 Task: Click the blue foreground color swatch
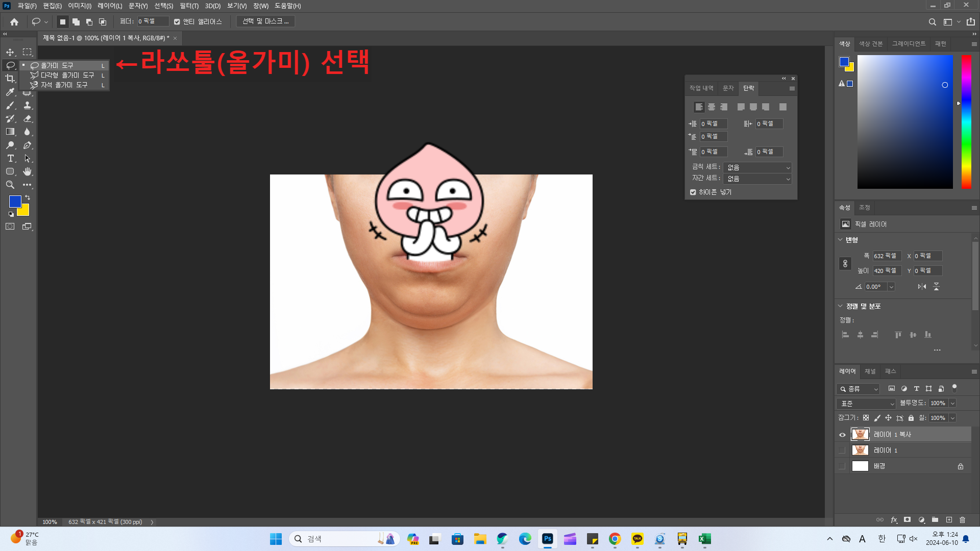click(14, 201)
